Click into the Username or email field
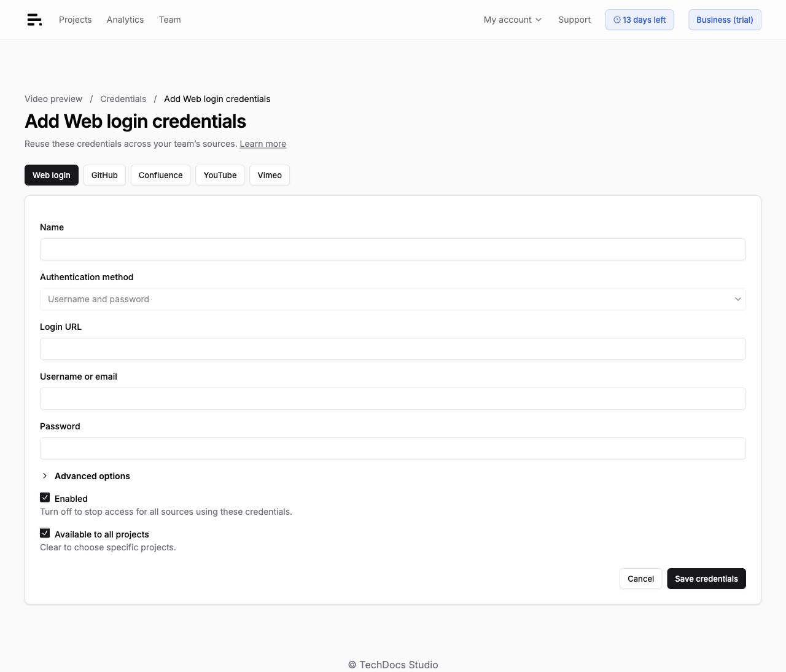This screenshot has height=672, width=786. click(x=393, y=399)
